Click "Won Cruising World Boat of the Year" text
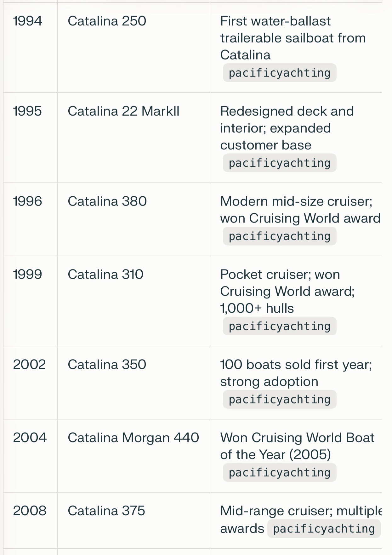Image resolution: width=392 pixels, height=555 pixels. tap(297, 446)
